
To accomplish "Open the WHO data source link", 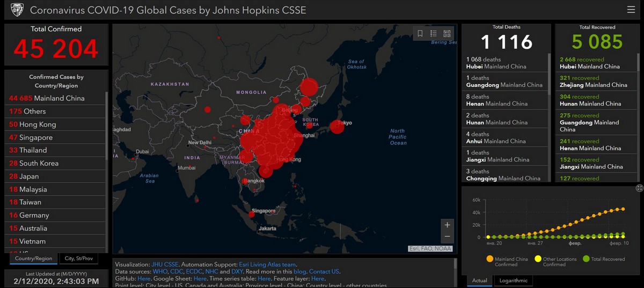I will click(160, 272).
